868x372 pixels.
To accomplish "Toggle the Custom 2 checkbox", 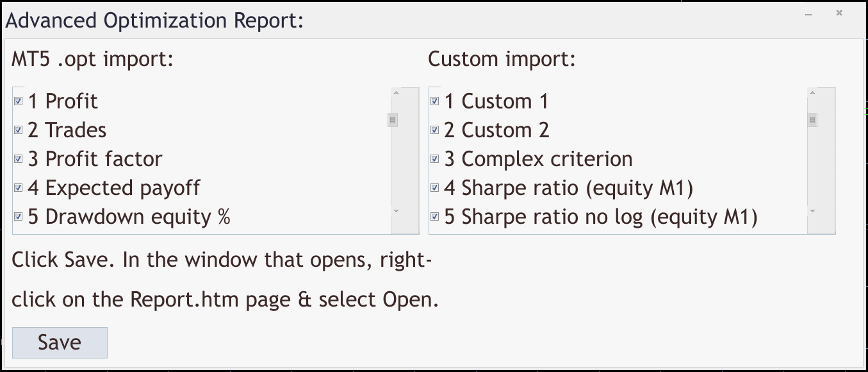I will pyautogui.click(x=435, y=130).
